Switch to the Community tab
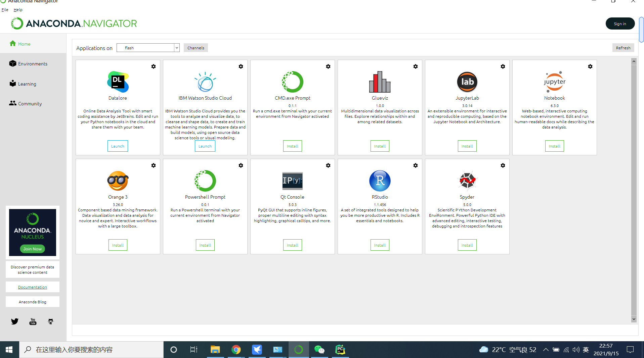 [33, 104]
